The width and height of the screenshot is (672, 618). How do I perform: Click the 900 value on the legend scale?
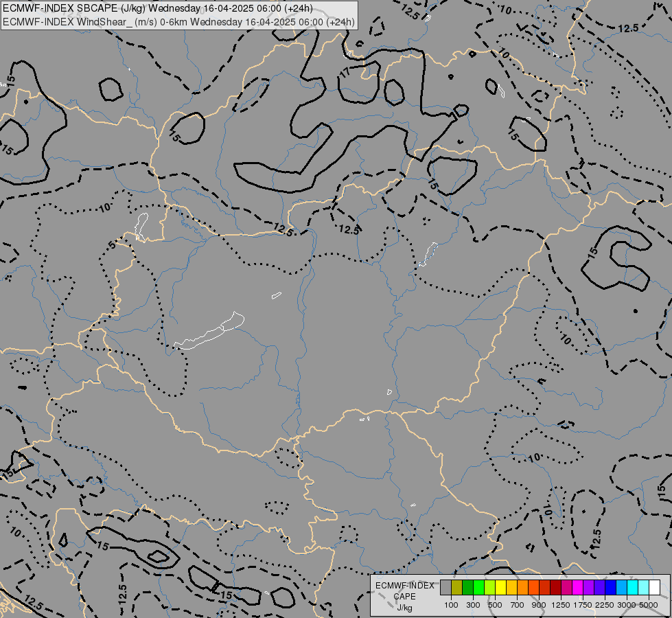click(x=539, y=605)
